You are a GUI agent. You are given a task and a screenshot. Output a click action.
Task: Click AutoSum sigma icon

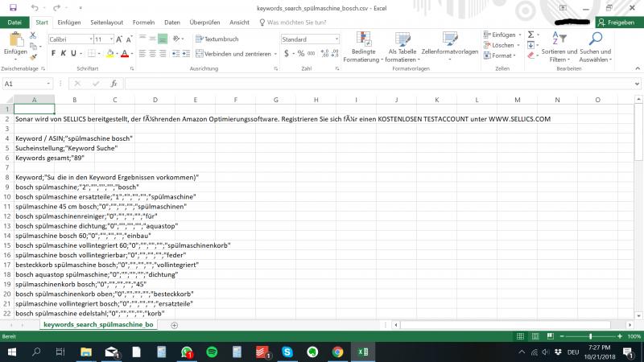coord(530,35)
